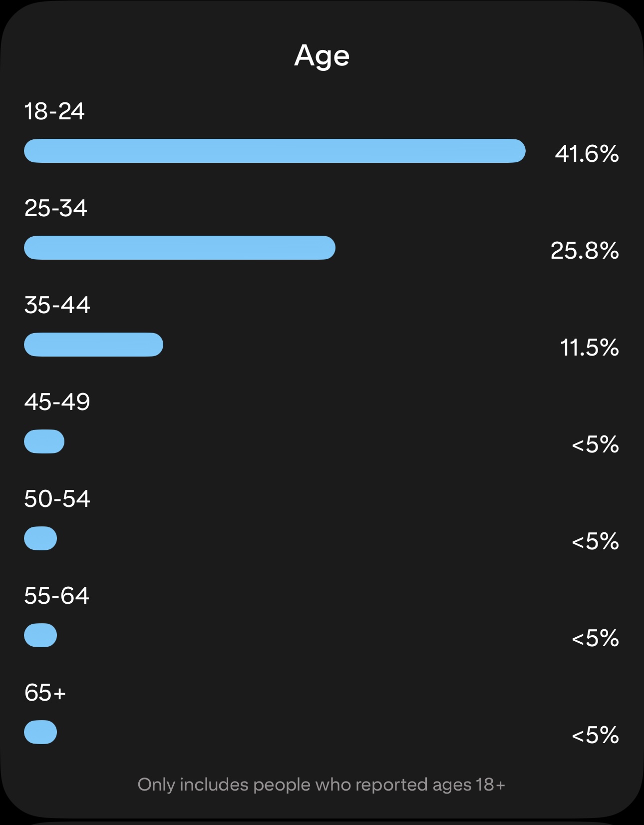This screenshot has width=644, height=825.
Task: Select the 45-49 age group label
Action: 57,402
